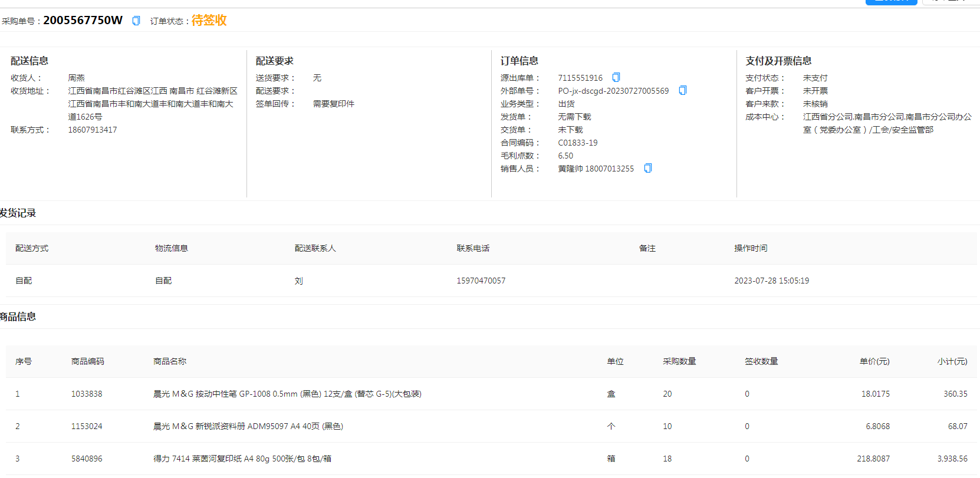
Task: Click the 采购数量 column header
Action: [x=679, y=361]
